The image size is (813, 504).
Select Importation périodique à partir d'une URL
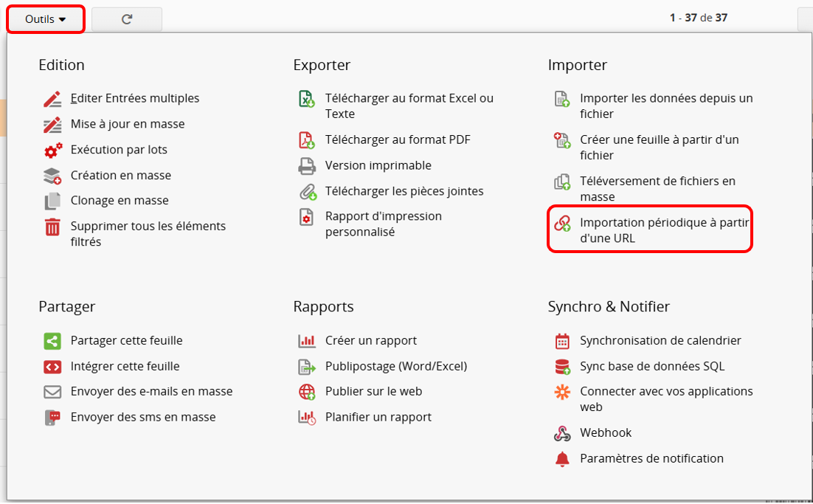tap(664, 230)
